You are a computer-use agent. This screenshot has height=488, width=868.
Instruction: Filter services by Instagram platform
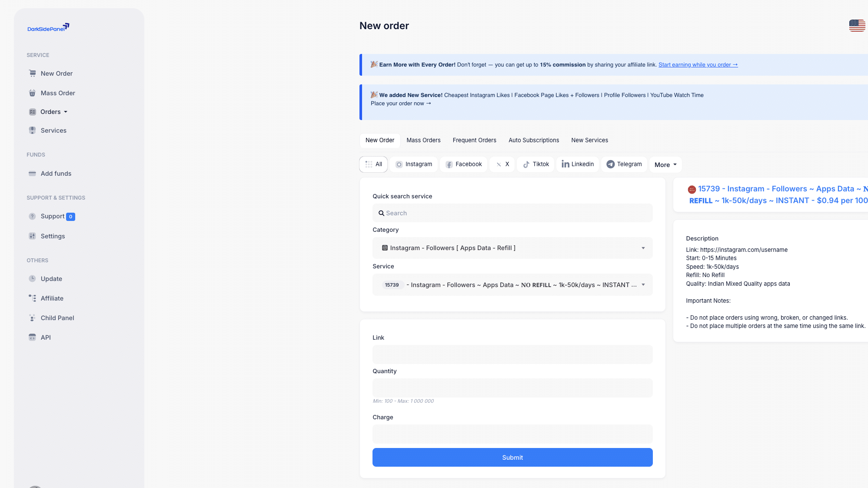coord(414,164)
